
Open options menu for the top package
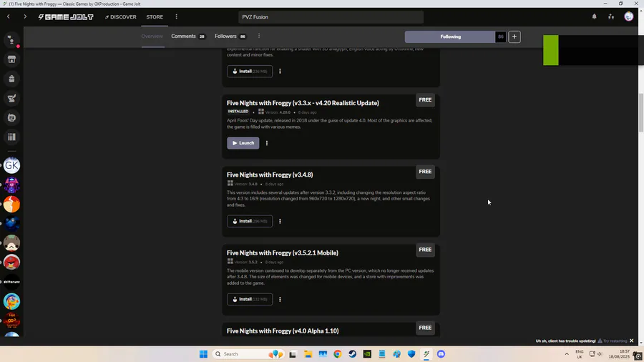coord(280,71)
